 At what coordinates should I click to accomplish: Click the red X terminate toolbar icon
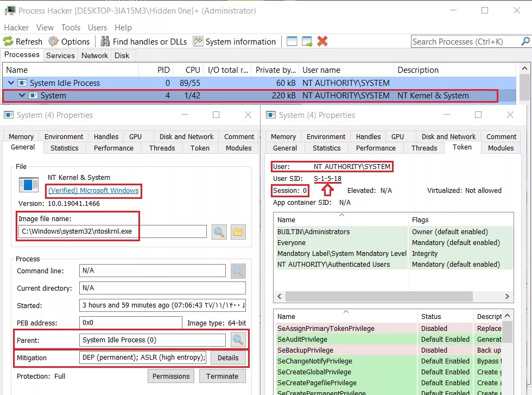(x=322, y=41)
